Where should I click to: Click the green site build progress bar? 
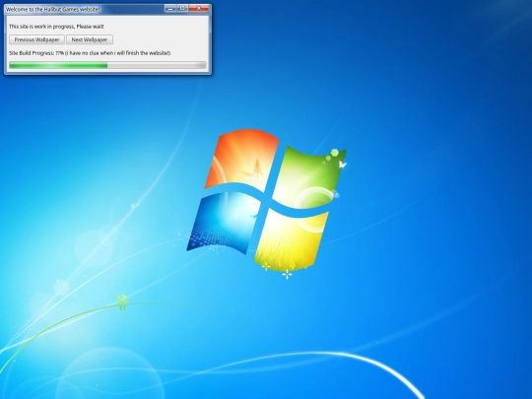(x=107, y=65)
